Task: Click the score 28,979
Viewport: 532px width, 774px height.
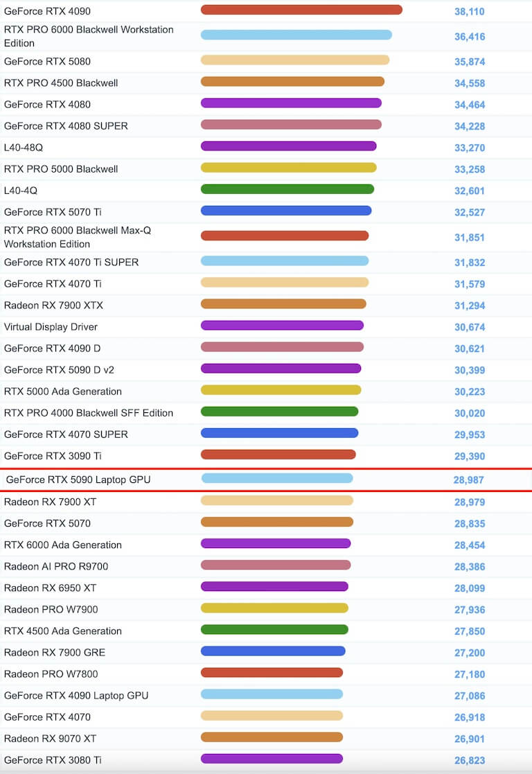Action: click(470, 502)
